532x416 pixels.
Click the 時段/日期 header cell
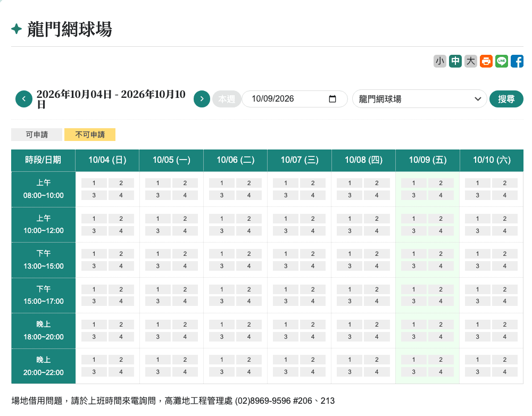(43, 160)
